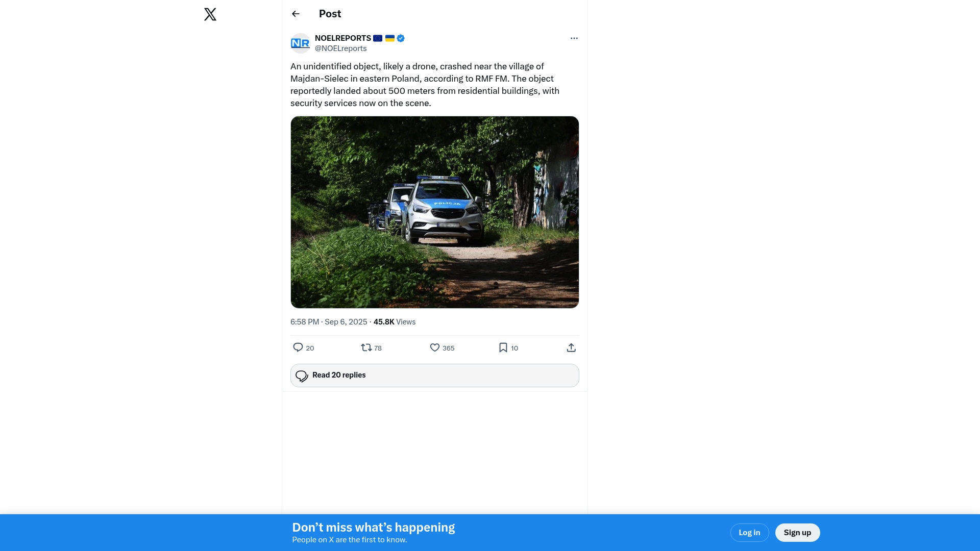Screen dimensions: 980x551
Task: Click the Log in button
Action: click(x=749, y=533)
